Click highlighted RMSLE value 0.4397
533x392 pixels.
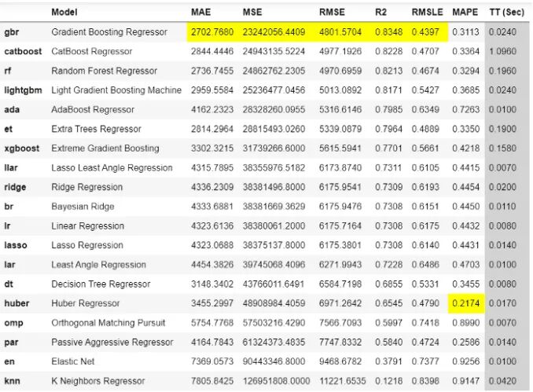click(x=425, y=32)
